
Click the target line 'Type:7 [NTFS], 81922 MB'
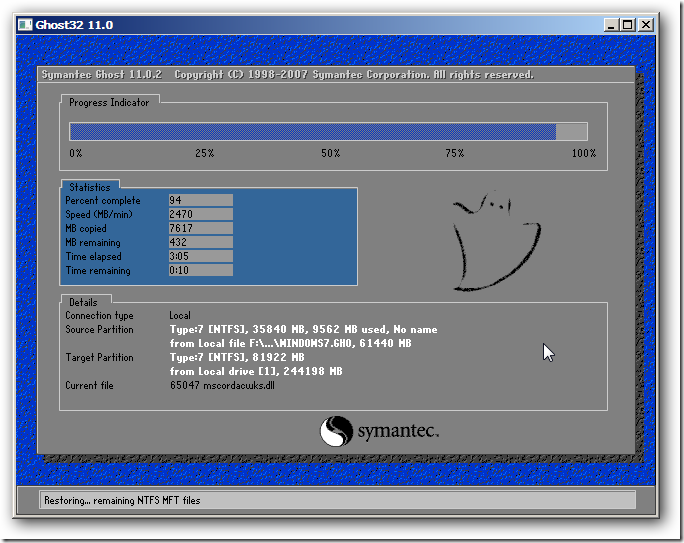[x=237, y=357]
